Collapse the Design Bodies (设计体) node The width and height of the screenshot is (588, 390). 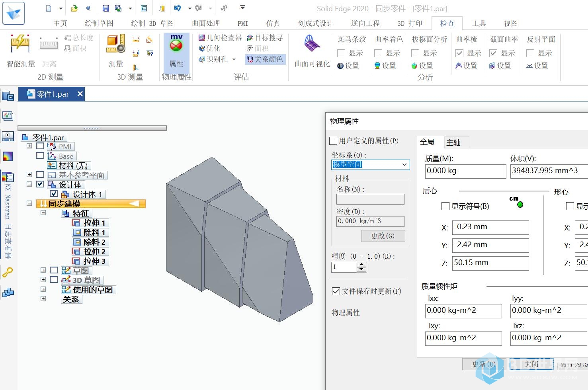click(x=29, y=184)
